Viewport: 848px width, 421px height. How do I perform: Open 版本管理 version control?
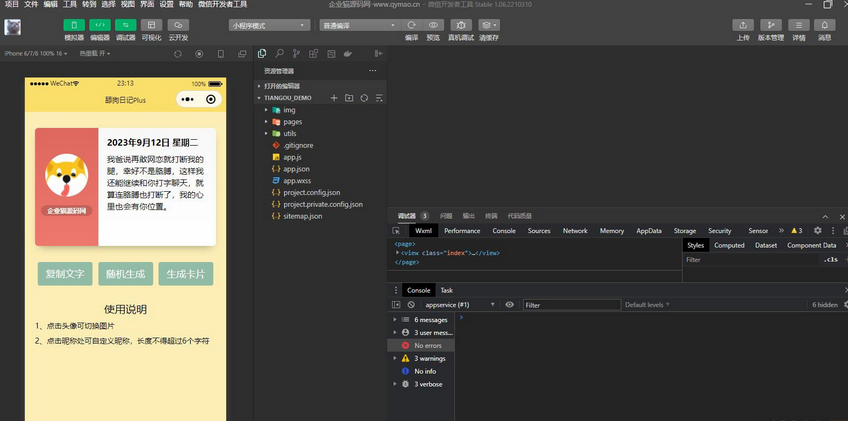coord(771,25)
